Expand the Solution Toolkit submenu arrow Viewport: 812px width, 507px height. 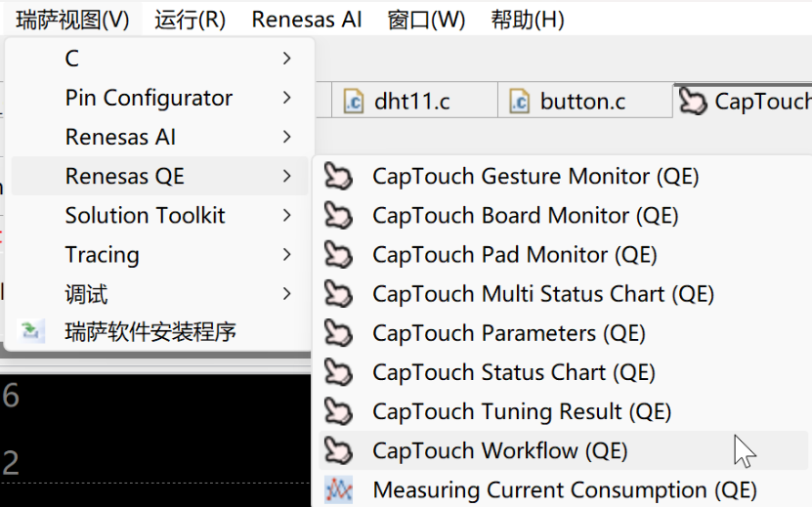(x=286, y=215)
